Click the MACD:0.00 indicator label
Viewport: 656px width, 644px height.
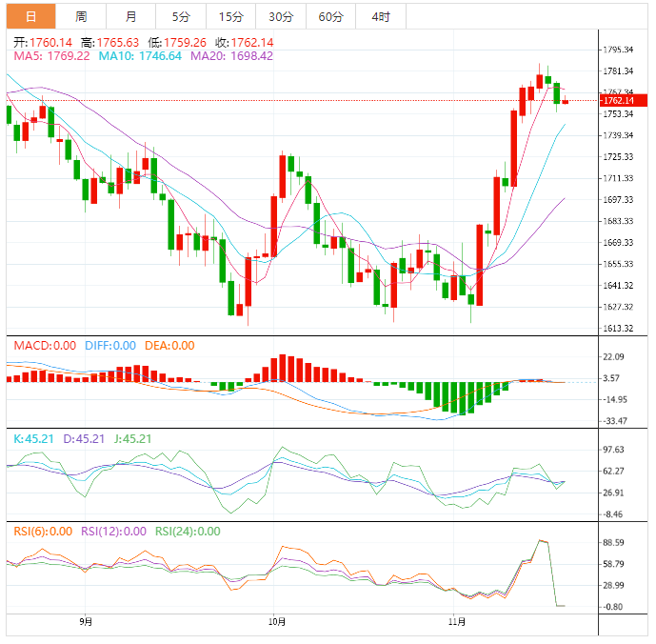[x=44, y=345]
